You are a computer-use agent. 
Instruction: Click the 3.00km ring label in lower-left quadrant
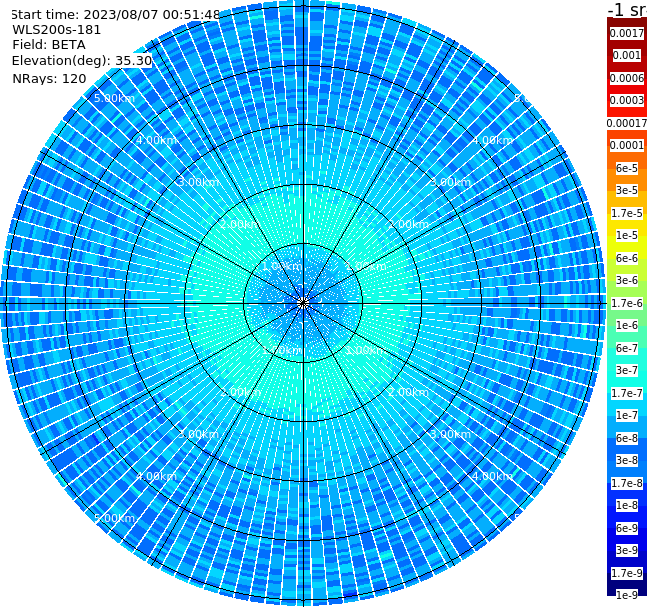click(x=198, y=434)
